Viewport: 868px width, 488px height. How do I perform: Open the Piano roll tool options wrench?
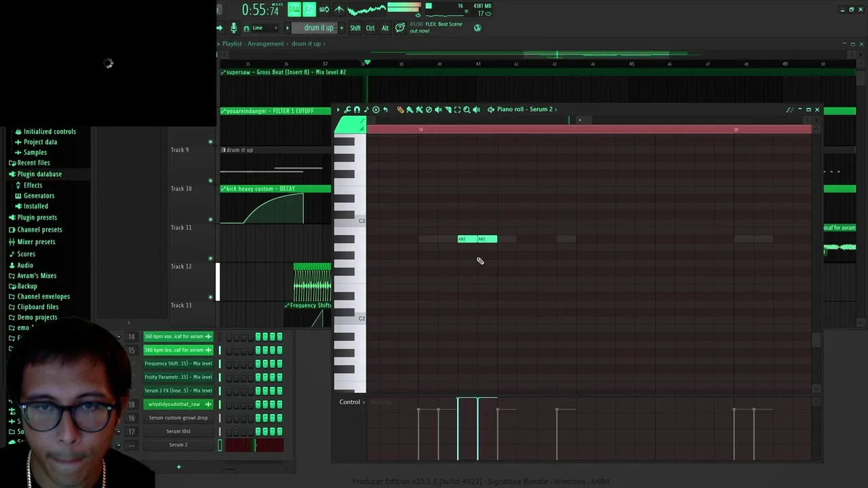pos(347,109)
